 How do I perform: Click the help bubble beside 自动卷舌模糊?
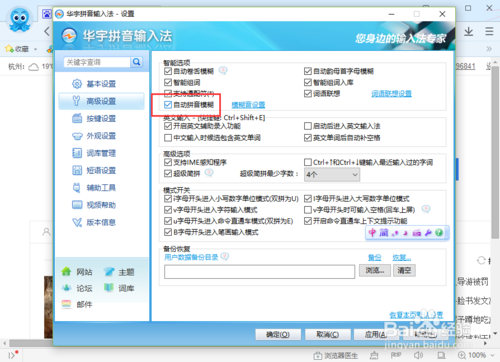tap(223, 70)
